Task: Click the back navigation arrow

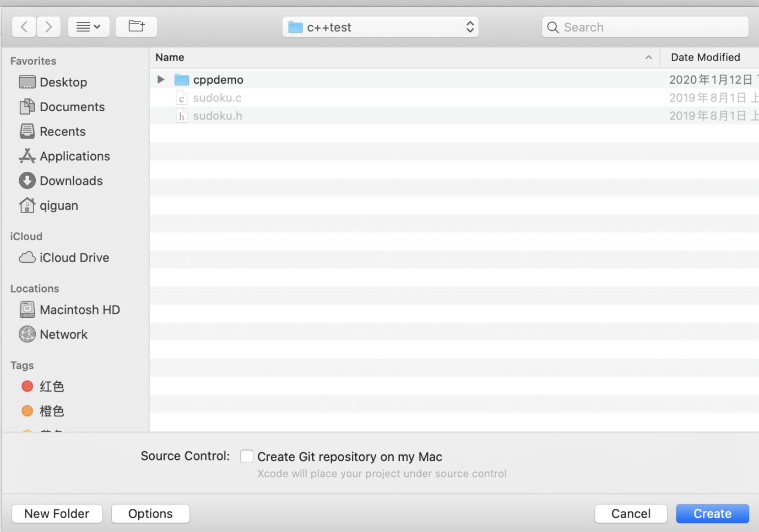Action: click(24, 26)
